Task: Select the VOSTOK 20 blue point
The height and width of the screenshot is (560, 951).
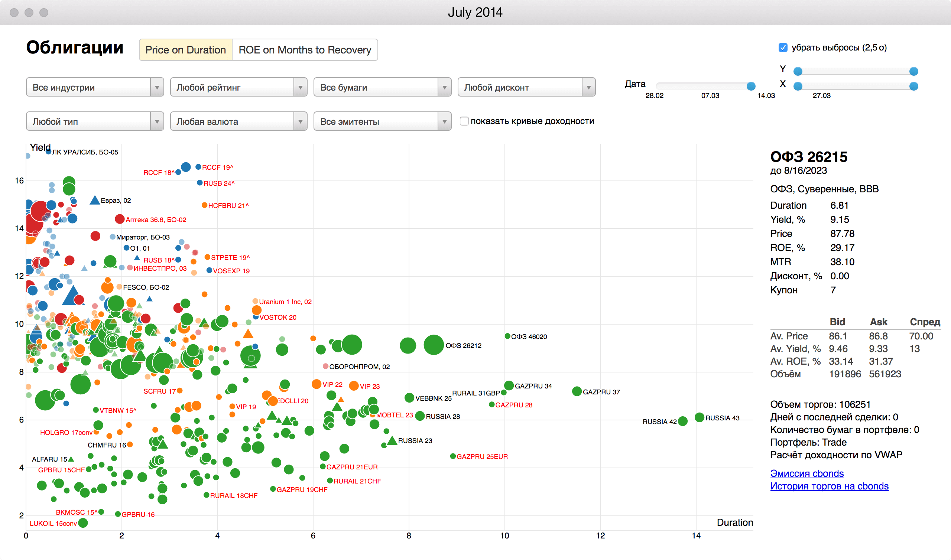Action: tap(256, 317)
